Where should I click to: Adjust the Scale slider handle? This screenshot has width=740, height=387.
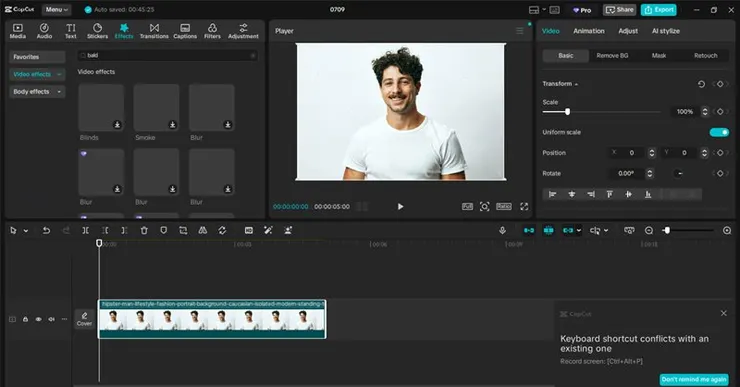(x=567, y=111)
